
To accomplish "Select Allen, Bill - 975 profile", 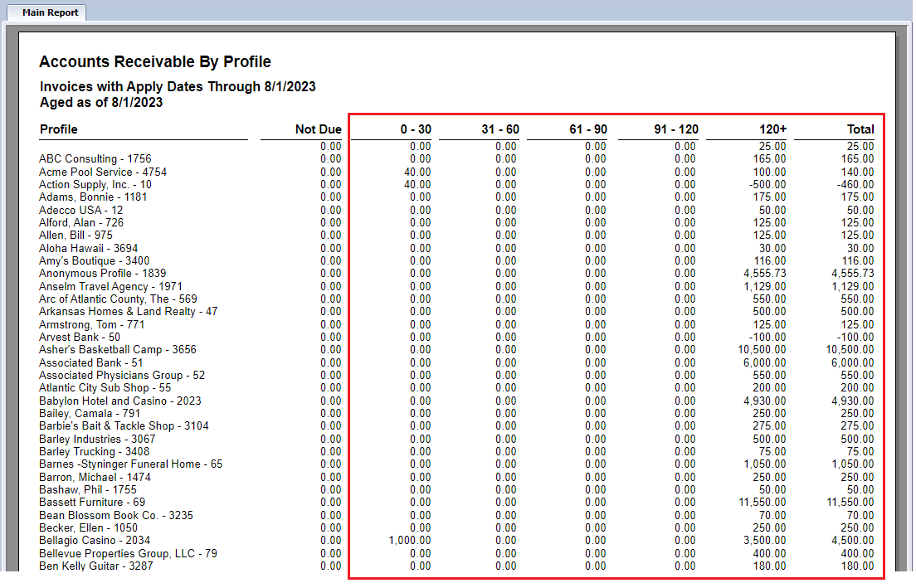I will click(x=76, y=236).
